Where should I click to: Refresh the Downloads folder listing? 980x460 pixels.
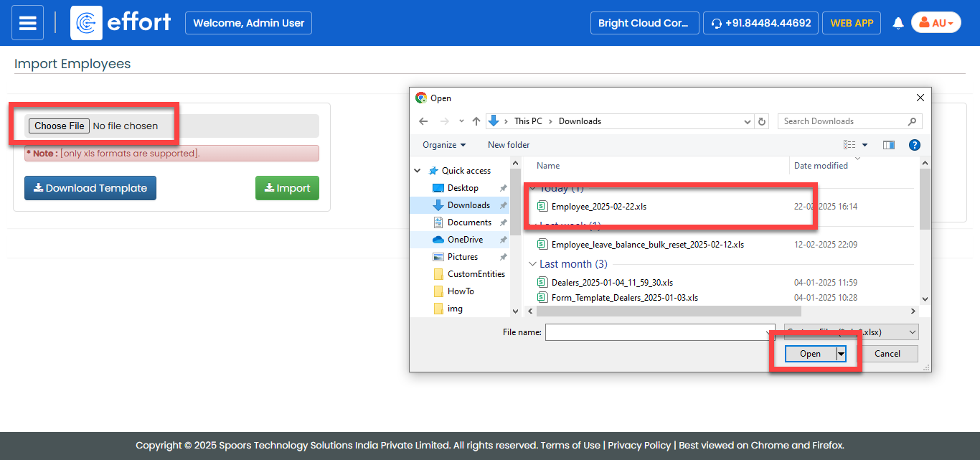[x=762, y=121]
